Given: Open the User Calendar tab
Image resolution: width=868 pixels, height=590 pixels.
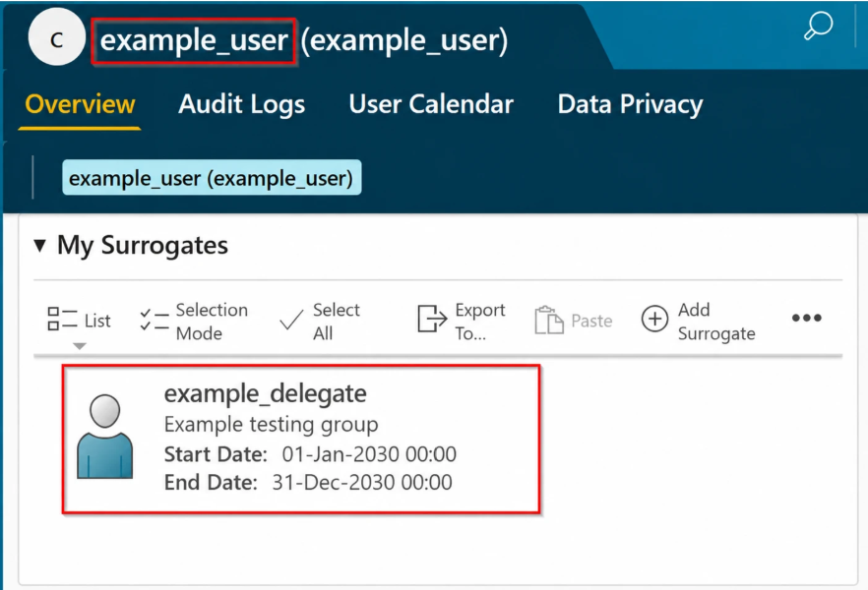Looking at the screenshot, I should point(431,104).
